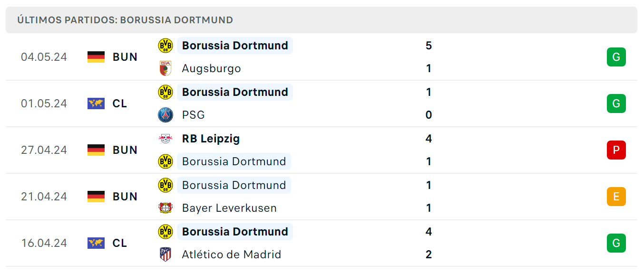This screenshot has width=644, height=273.
Task: Click the German flag on the 21.04.24 row
Action: (x=96, y=197)
